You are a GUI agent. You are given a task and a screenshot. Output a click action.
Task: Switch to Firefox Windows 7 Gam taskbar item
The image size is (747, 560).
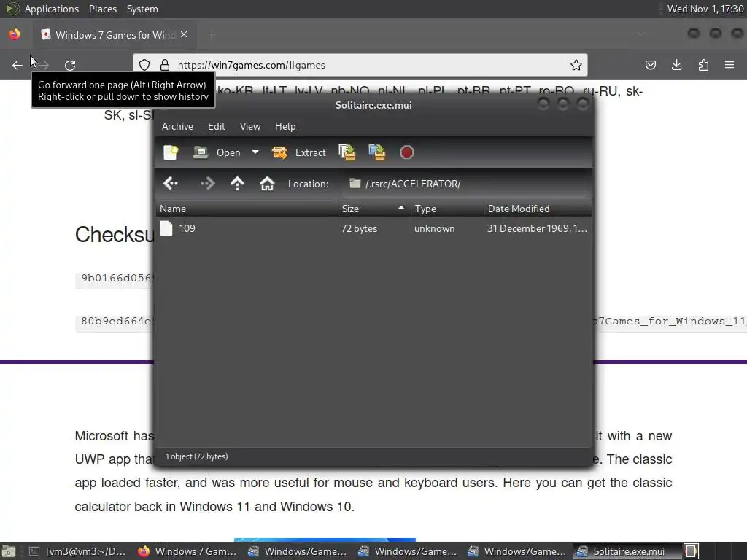pos(187,551)
